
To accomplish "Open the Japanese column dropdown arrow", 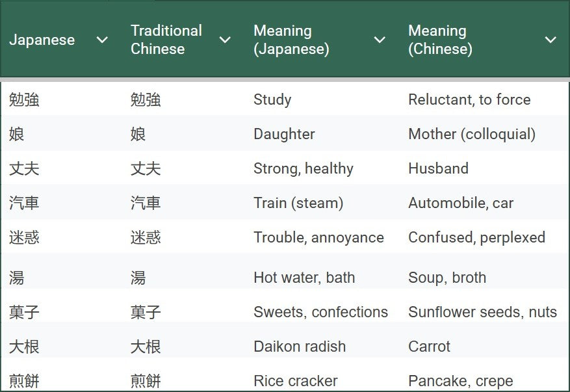I will pos(102,40).
